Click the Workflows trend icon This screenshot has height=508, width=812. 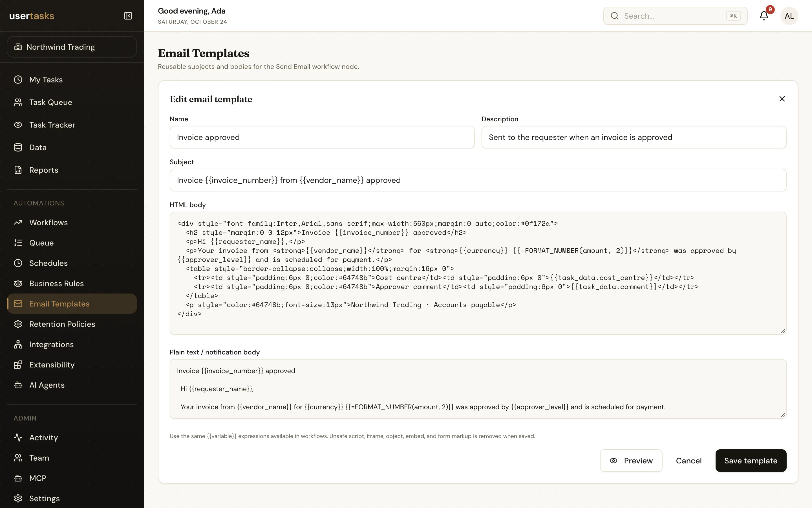(18, 222)
